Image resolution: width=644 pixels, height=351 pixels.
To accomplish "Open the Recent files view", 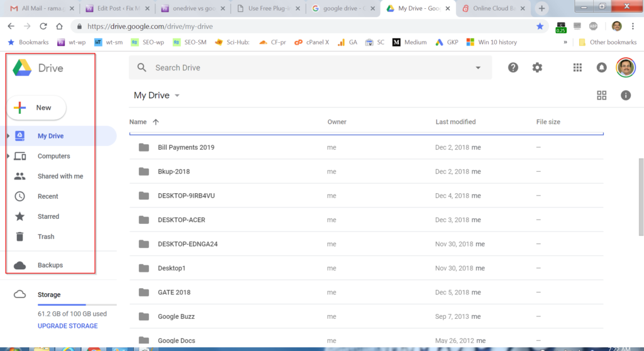I will [48, 196].
